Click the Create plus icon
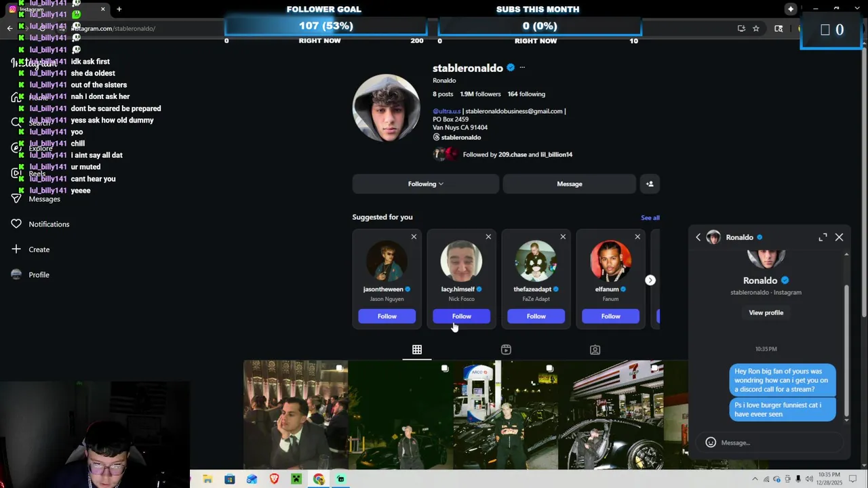Screen dimensions: 868x488 [x=16, y=249]
